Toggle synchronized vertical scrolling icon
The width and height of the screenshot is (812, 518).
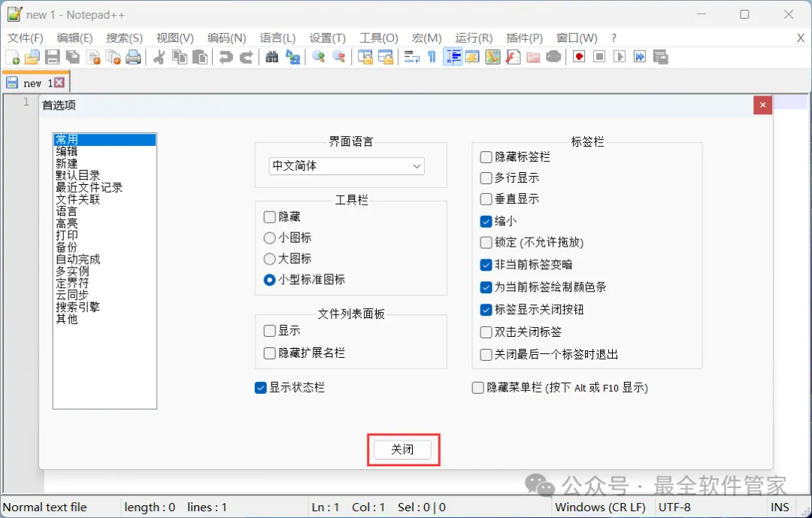(x=365, y=57)
